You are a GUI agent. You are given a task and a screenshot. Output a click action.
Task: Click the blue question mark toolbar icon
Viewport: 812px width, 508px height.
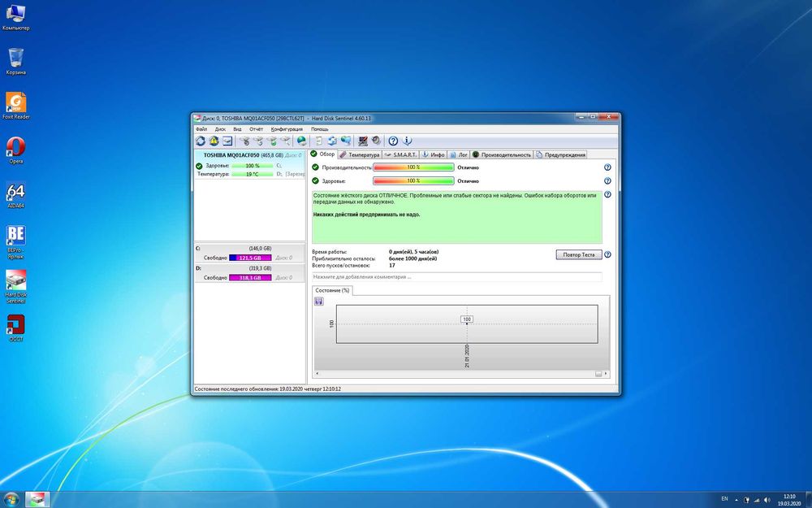click(394, 141)
